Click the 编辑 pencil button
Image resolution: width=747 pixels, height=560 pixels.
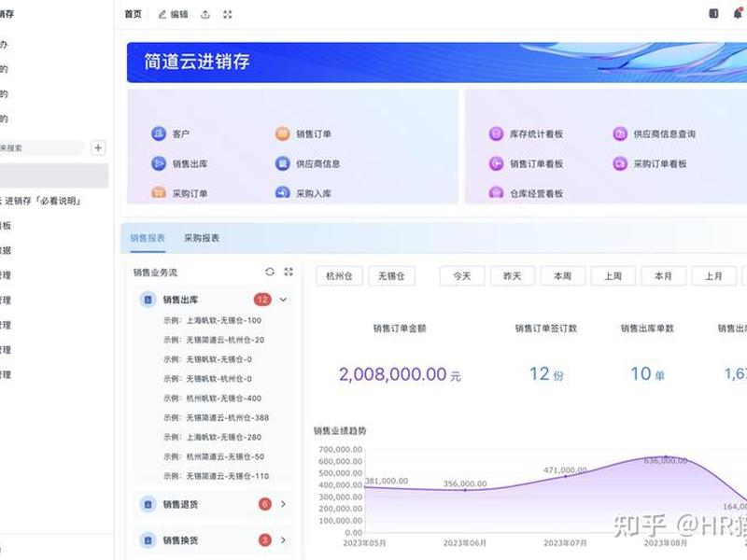click(173, 14)
